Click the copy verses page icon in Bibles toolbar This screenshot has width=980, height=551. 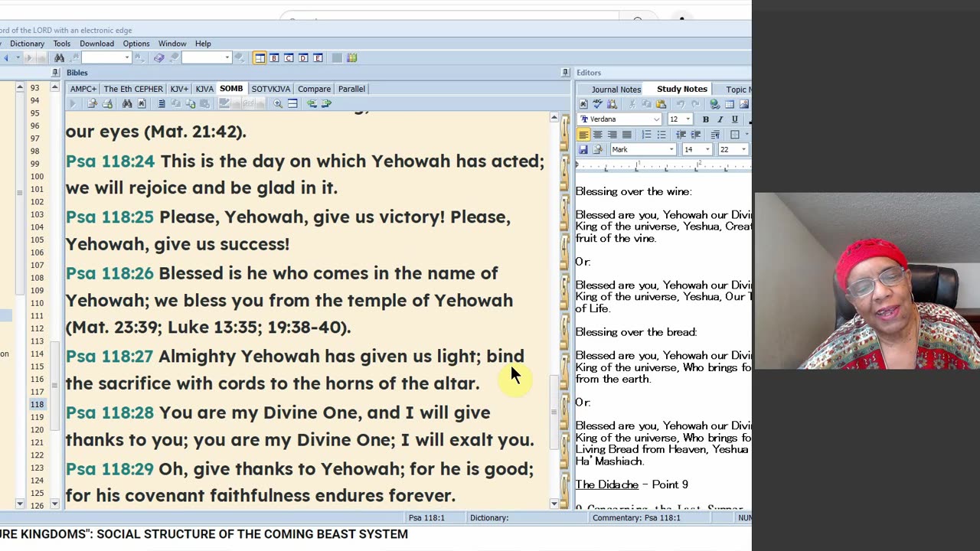(x=161, y=103)
